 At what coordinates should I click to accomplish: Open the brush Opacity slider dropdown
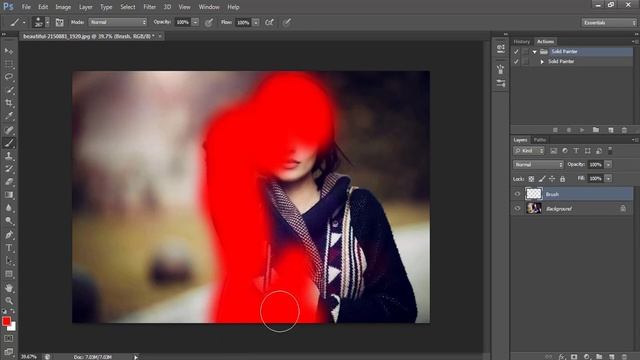(x=195, y=22)
